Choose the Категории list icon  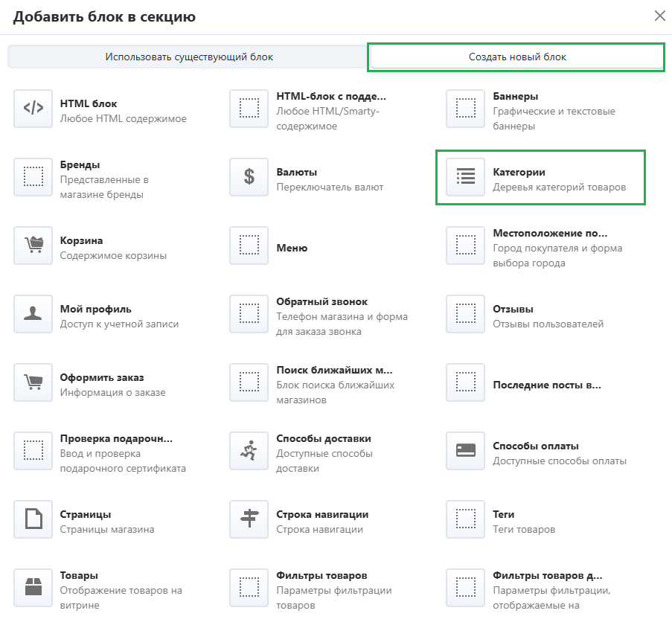465,177
